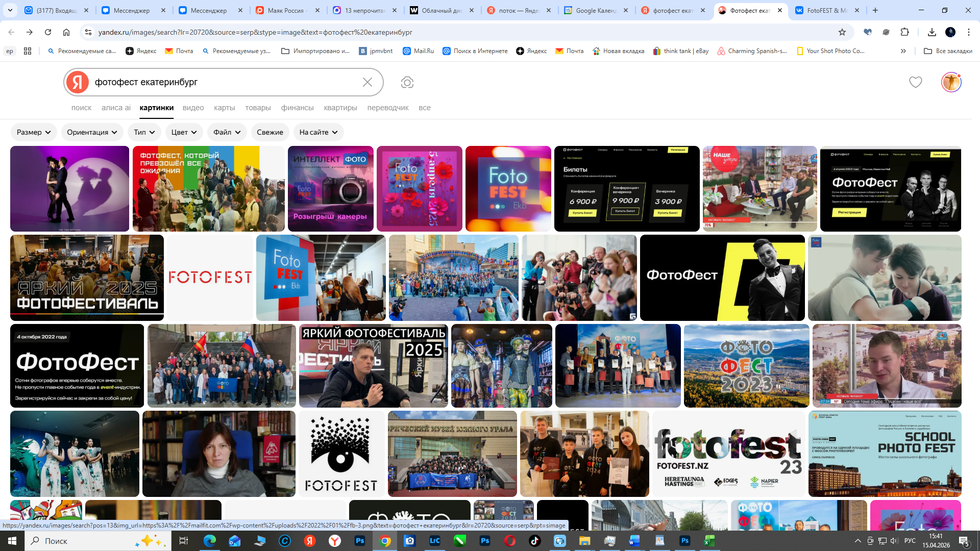Open 4 октября 2022 ФотоФест image
This screenshot has width=980, height=551.
[77, 366]
